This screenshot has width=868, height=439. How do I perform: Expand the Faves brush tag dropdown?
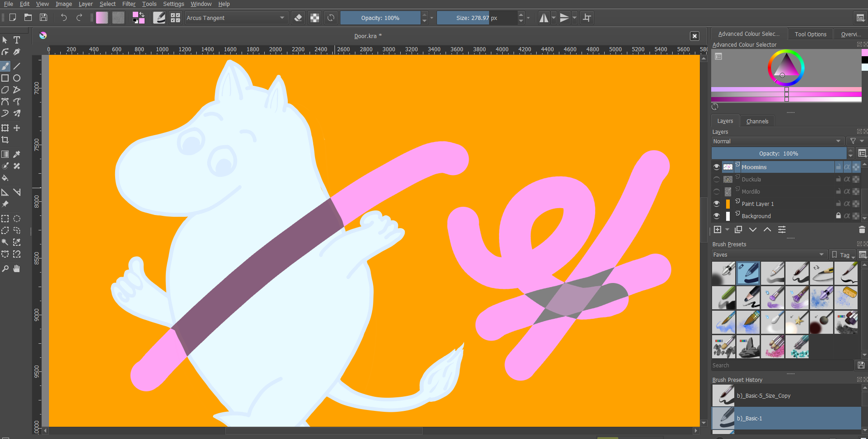tap(769, 255)
